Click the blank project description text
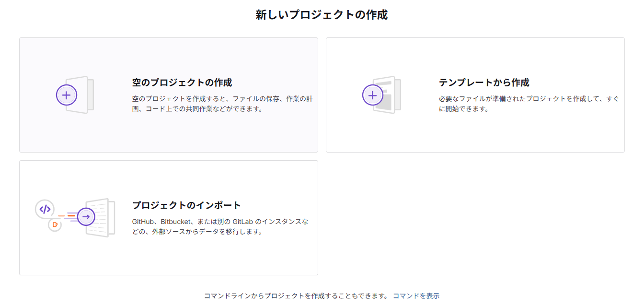Viewport: 644px width, 307px height. click(222, 104)
